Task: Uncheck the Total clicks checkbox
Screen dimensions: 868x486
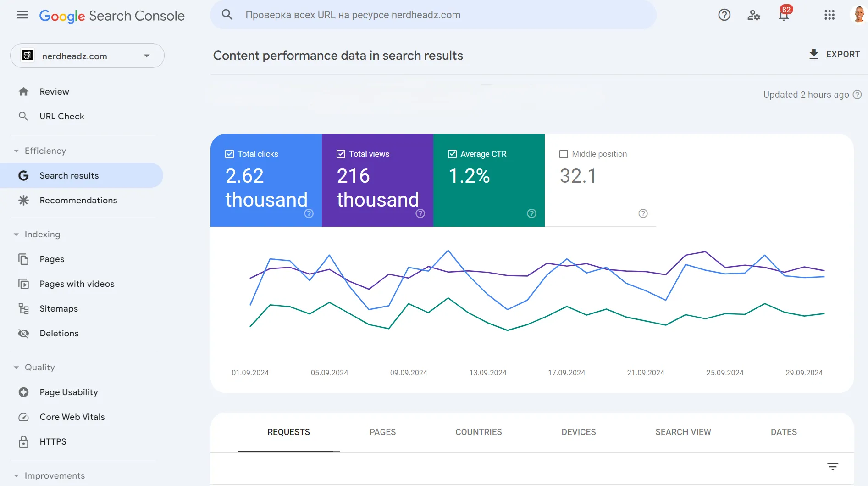Action: pos(230,154)
